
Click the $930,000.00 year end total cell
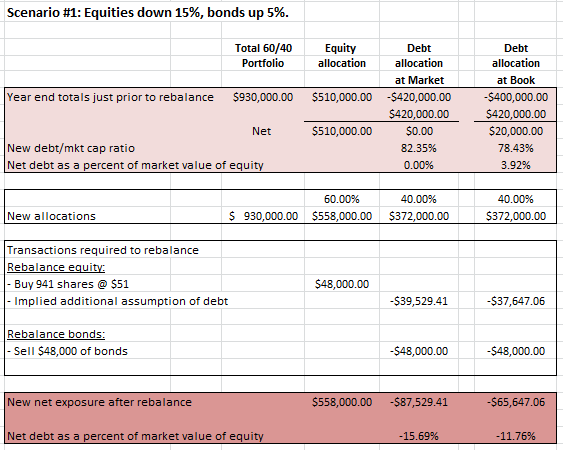[x=263, y=97]
